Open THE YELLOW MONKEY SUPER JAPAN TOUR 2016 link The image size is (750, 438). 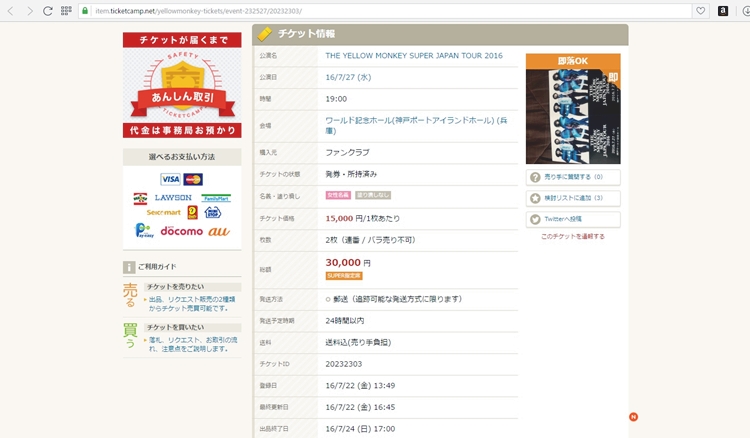[414, 56]
